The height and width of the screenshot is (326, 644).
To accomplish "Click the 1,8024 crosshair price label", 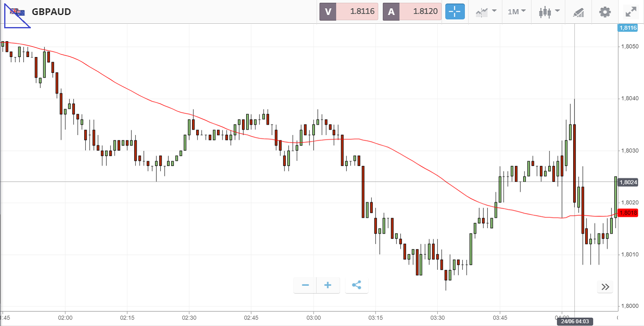I will pyautogui.click(x=628, y=182).
